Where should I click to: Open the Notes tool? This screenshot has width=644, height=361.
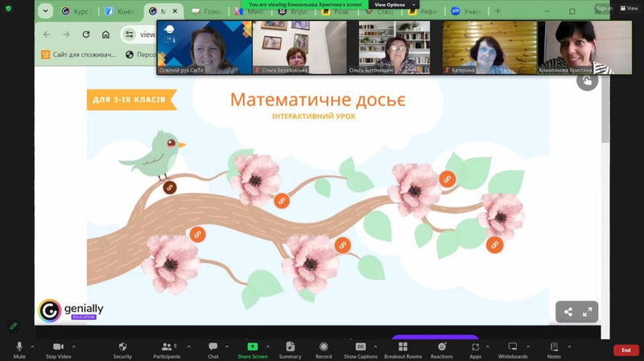(554, 350)
